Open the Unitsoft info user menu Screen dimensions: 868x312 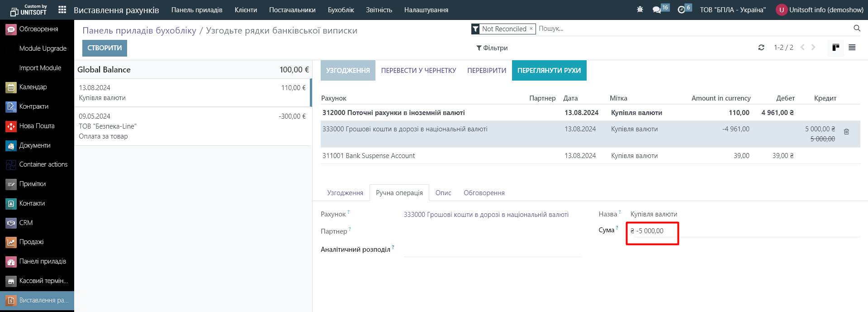click(x=820, y=10)
